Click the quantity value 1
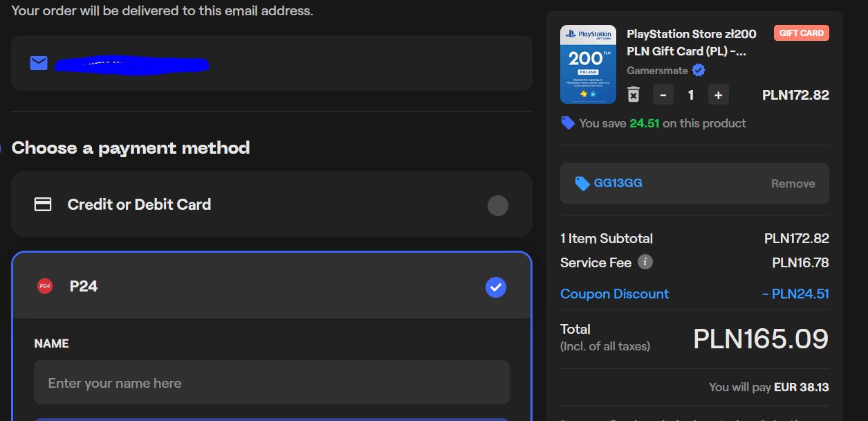This screenshot has width=868, height=421. [x=690, y=95]
